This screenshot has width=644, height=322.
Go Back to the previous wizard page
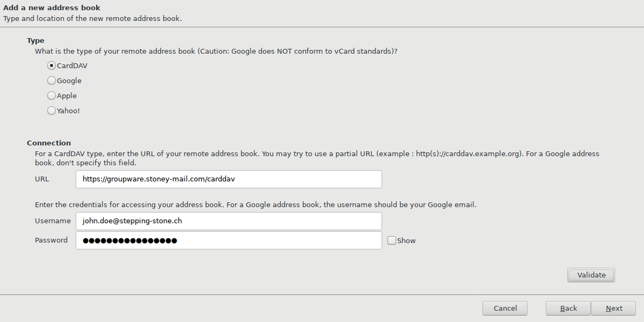click(x=568, y=309)
